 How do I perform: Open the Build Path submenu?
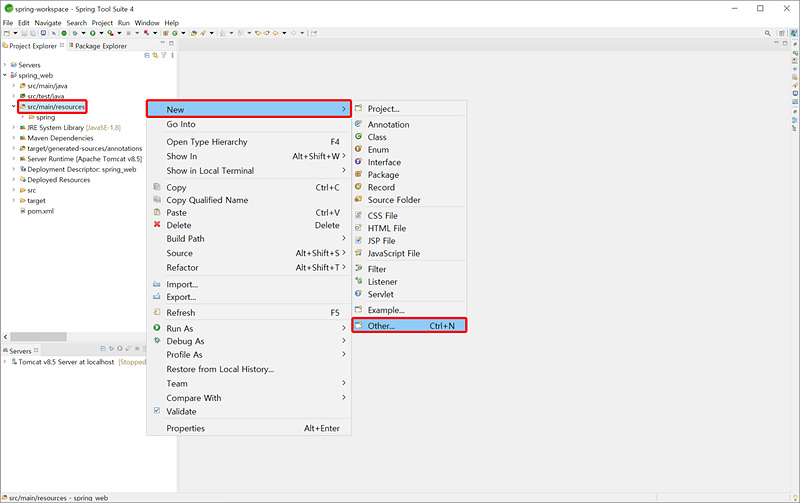249,238
